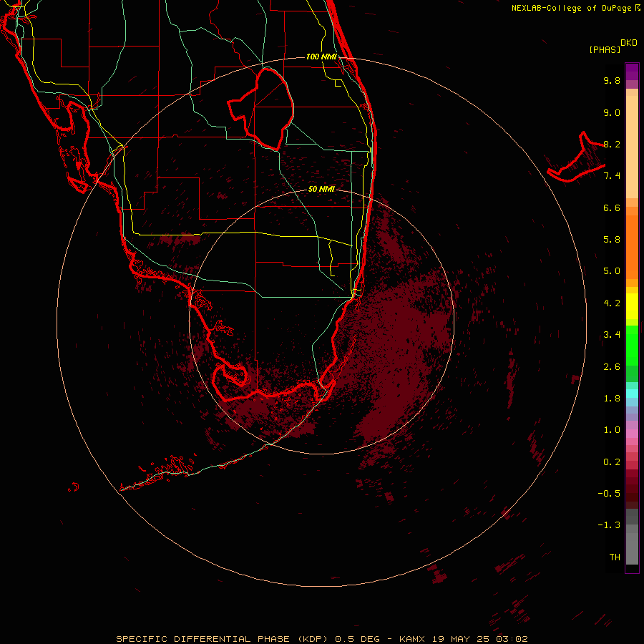This screenshot has height=644, width=644.
Task: Pick the yellow band of the color scale
Action: pyautogui.click(x=632, y=306)
